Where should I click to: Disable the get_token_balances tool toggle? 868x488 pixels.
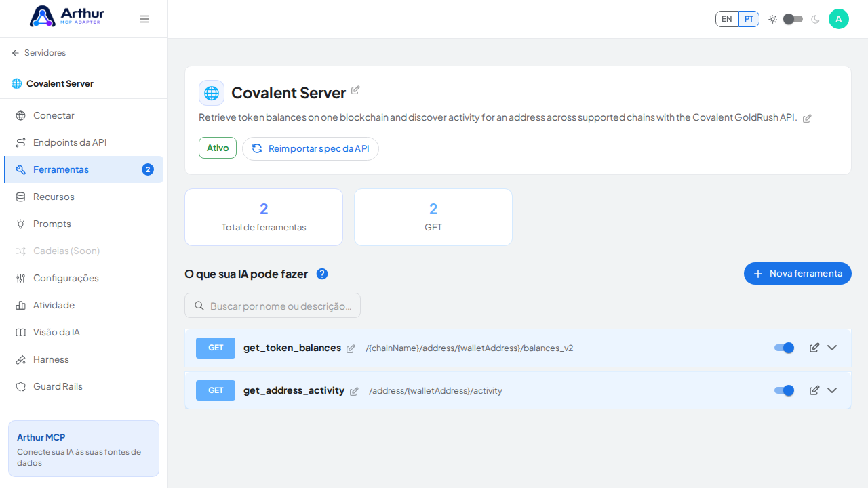[x=785, y=348]
